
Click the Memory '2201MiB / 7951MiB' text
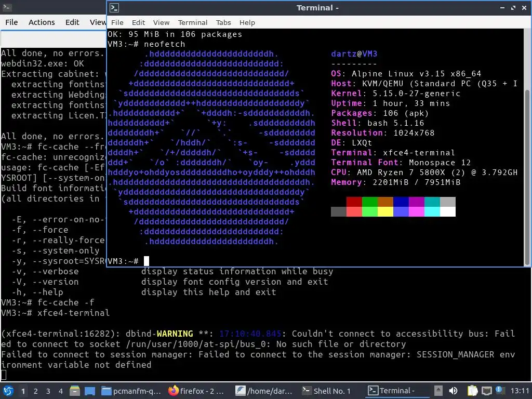416,182
